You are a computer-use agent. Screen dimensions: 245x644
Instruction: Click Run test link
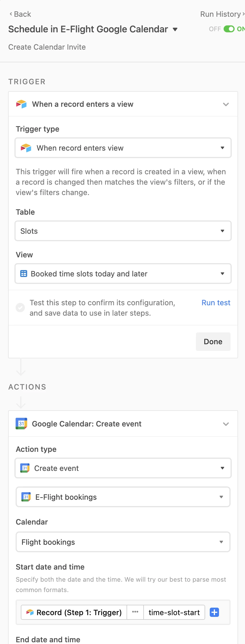pos(216,303)
